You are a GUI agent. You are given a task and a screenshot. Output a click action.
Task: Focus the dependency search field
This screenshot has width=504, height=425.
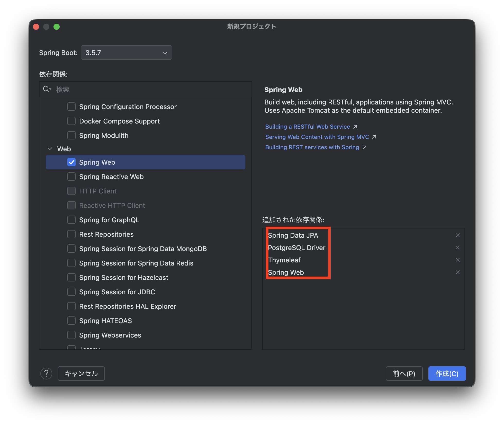(152, 90)
